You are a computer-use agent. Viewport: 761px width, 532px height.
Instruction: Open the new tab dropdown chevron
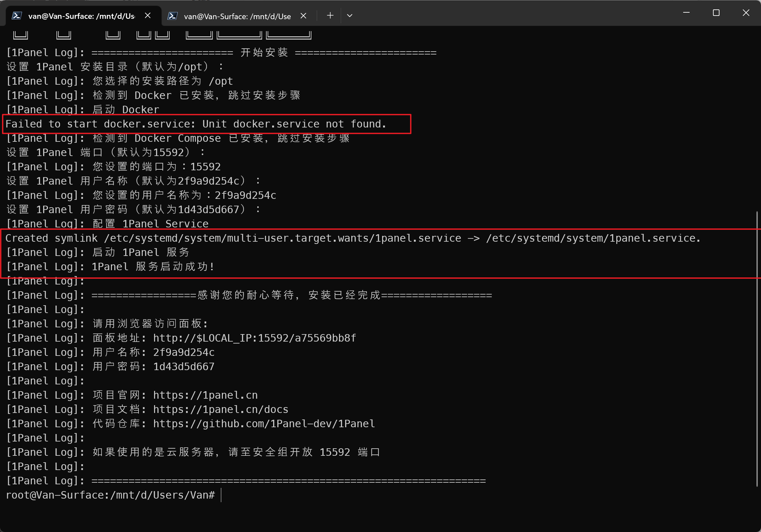click(349, 15)
